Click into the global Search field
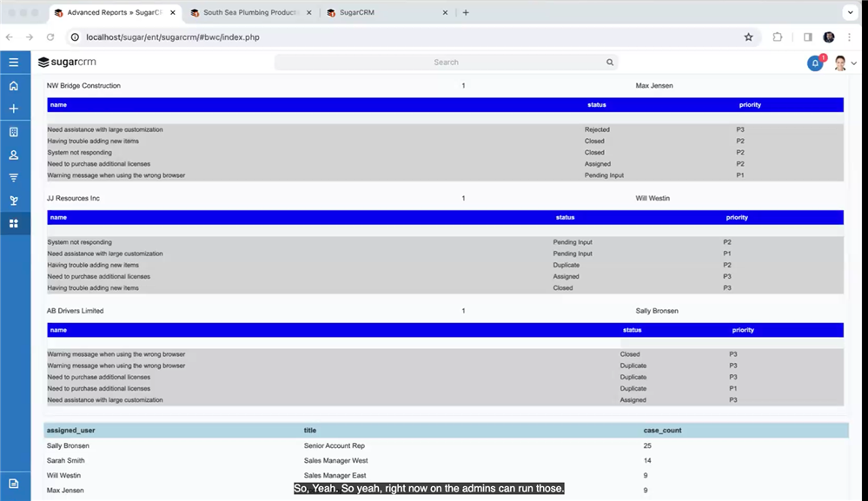 click(x=445, y=63)
